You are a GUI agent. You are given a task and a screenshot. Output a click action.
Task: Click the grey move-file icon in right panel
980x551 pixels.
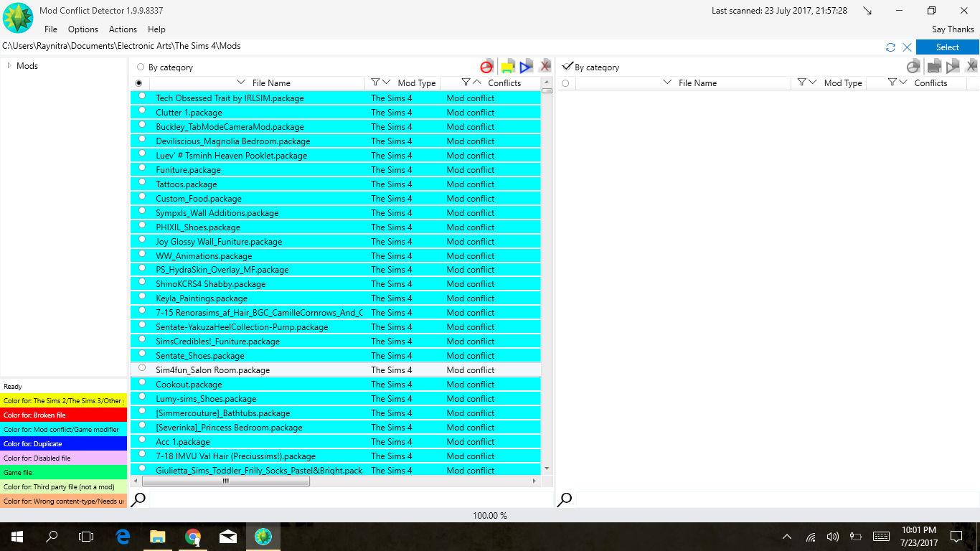point(933,67)
